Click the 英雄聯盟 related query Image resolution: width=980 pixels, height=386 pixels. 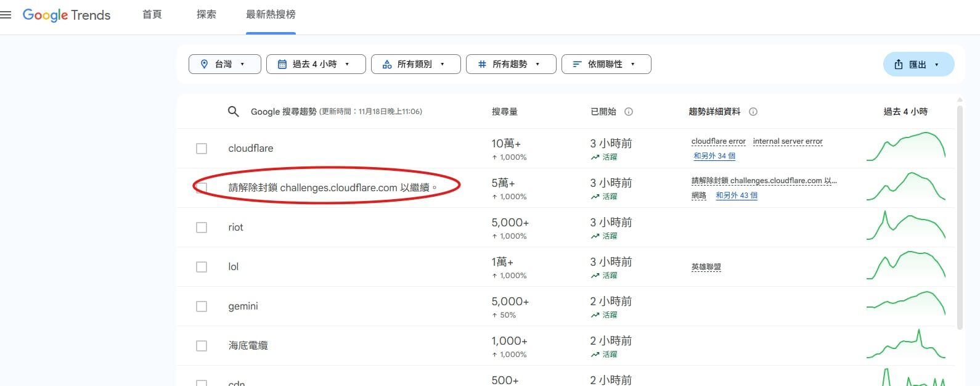coord(706,267)
